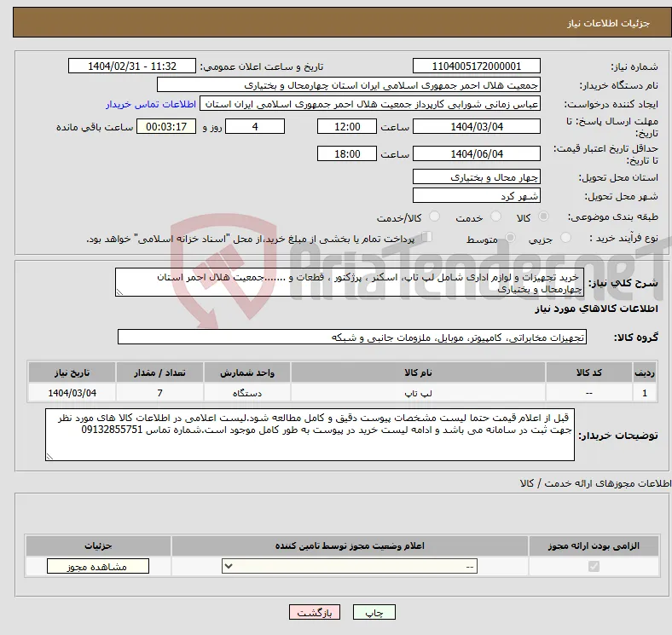672x635 pixels.
Task: Click the اعلام وضعیت مجوز توسط تامین کننده header
Action: [x=350, y=546]
